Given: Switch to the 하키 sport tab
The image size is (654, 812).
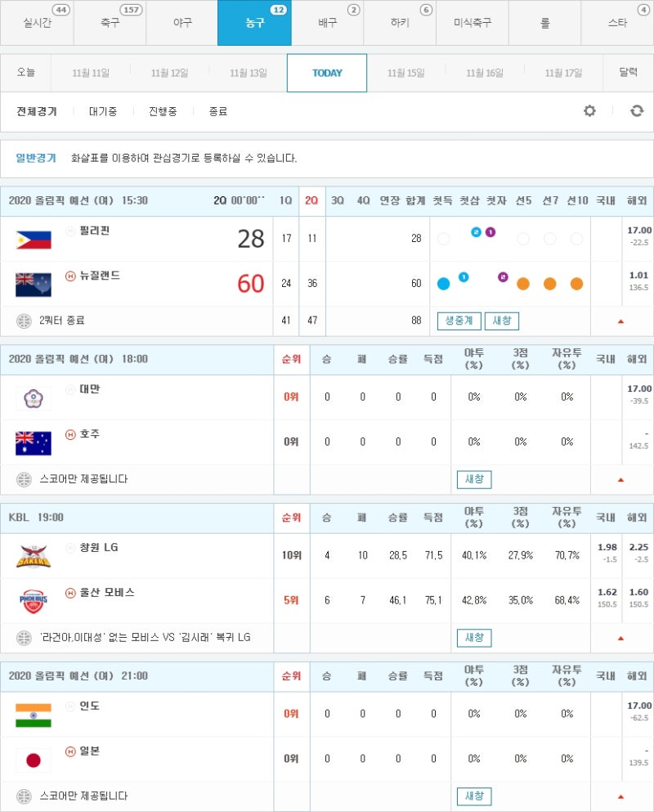Looking at the screenshot, I should click(400, 23).
